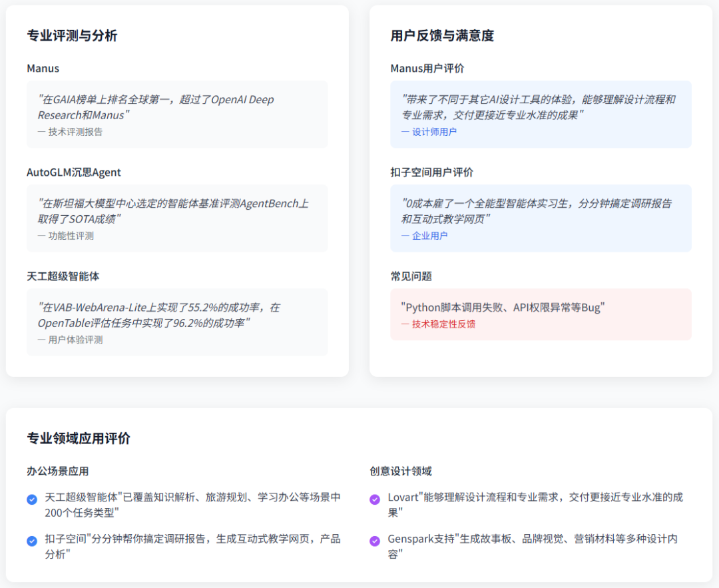Image resolution: width=719 pixels, height=588 pixels.
Task: Click the blue checkmark beside 天工超级智能体 bullet
Action: (31, 497)
